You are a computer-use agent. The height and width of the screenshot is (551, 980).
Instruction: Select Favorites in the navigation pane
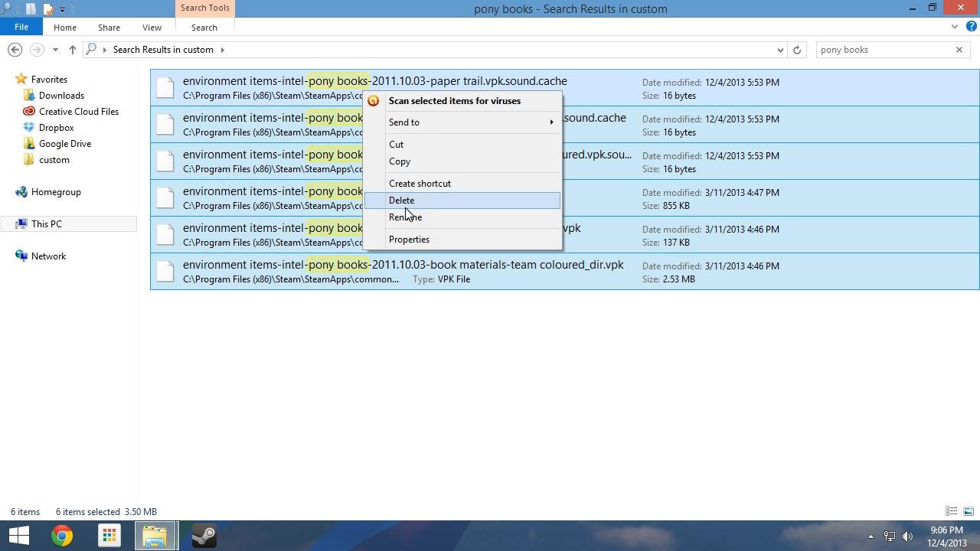pyautogui.click(x=49, y=80)
